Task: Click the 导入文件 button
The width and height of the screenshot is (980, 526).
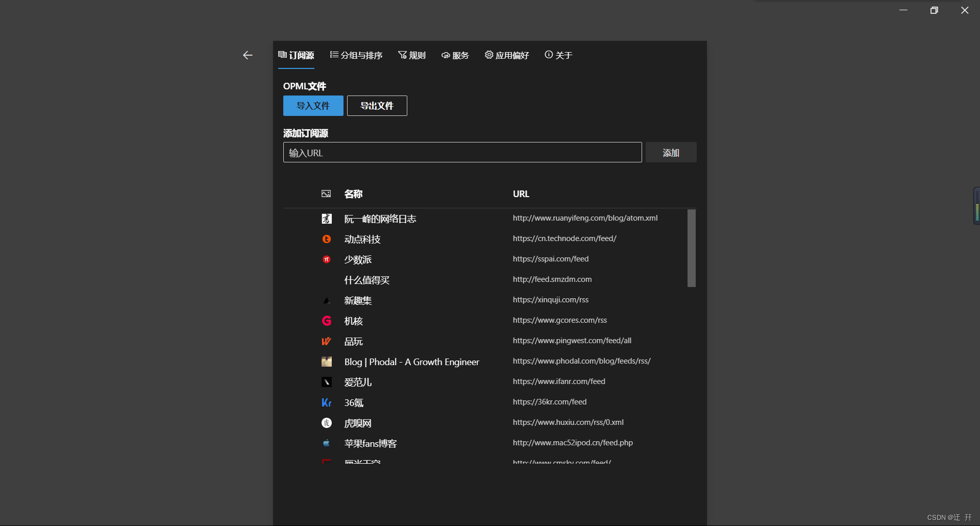Action: pos(313,106)
